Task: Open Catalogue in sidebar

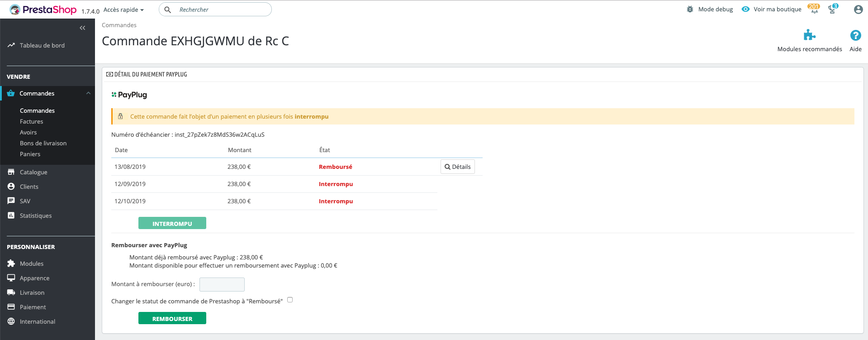Action: [x=33, y=172]
